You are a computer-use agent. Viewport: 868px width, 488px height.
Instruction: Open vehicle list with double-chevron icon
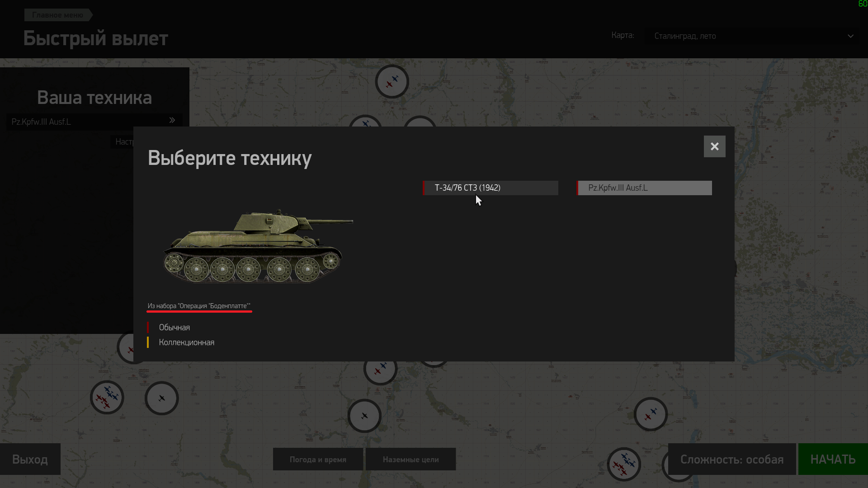click(x=172, y=120)
